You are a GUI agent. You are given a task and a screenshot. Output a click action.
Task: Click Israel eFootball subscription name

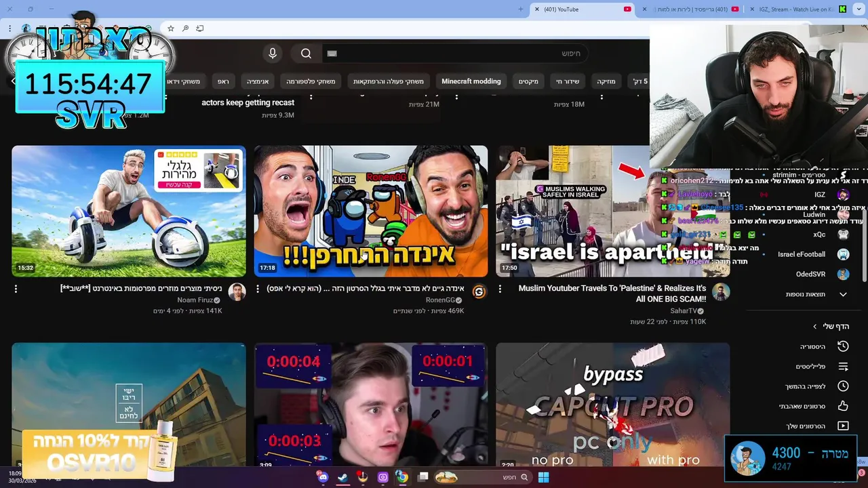point(802,254)
